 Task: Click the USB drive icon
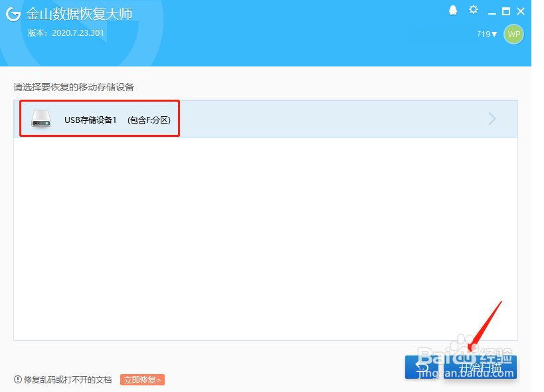coord(41,119)
